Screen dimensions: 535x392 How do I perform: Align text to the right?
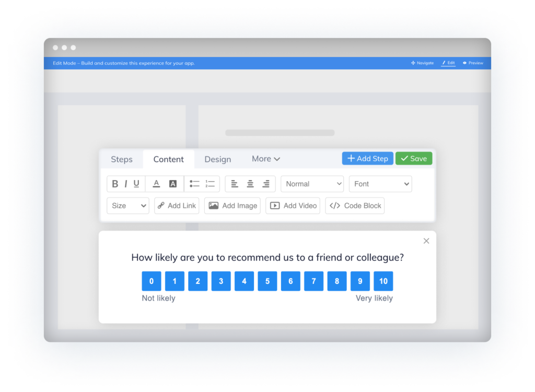click(x=265, y=184)
